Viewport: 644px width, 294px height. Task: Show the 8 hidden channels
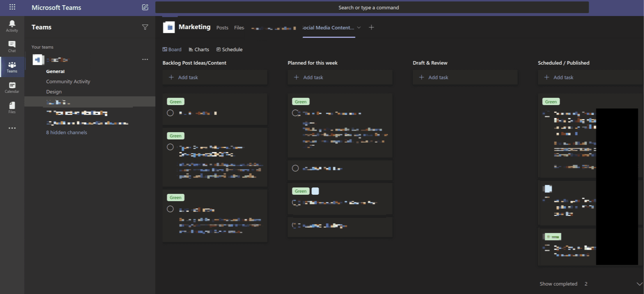click(x=66, y=132)
